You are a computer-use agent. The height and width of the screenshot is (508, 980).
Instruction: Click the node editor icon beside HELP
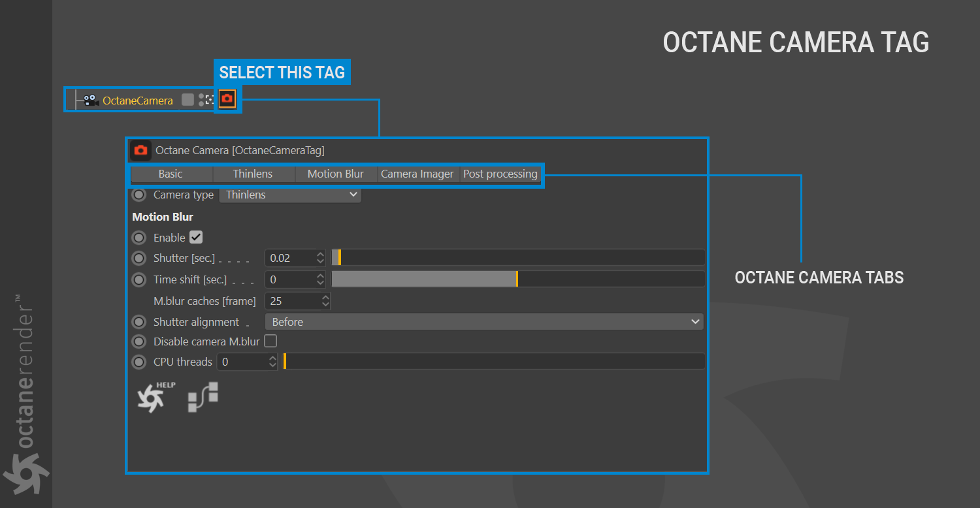(203, 397)
